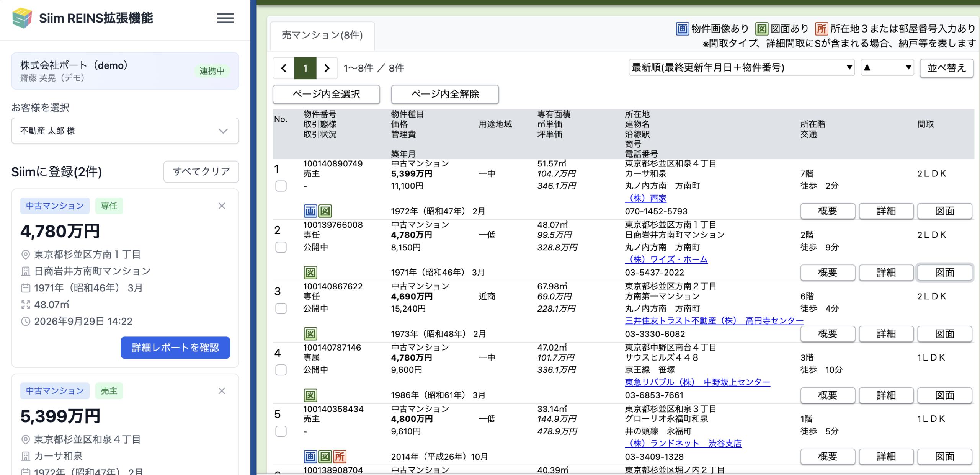The image size is (980, 475).
Task: Open 詳細 for カーサ和泉 listing
Action: click(x=886, y=211)
